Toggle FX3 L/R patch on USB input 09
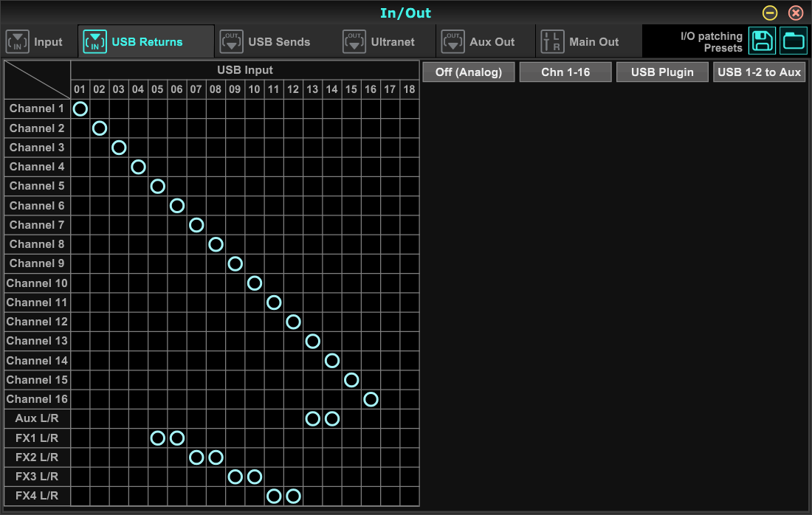 coord(235,477)
